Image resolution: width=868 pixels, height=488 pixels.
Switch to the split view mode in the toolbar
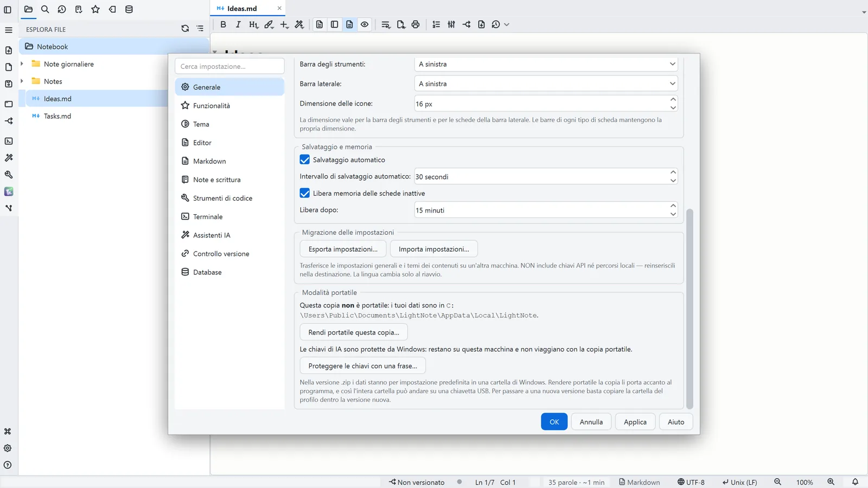click(x=335, y=24)
